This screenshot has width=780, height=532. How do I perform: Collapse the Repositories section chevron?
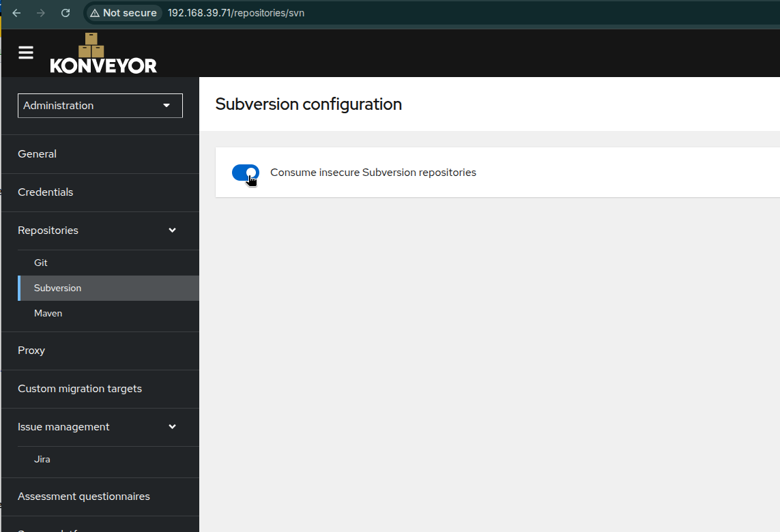coord(173,231)
